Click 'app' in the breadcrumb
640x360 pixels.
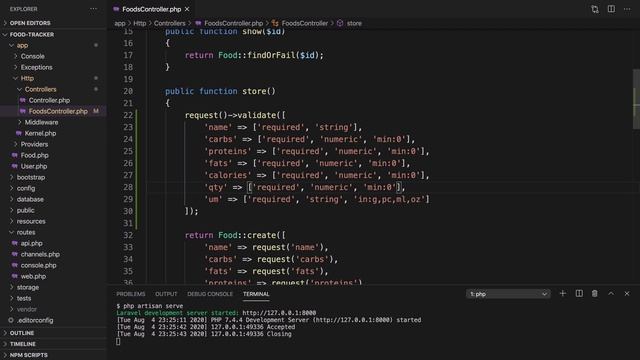tap(120, 24)
